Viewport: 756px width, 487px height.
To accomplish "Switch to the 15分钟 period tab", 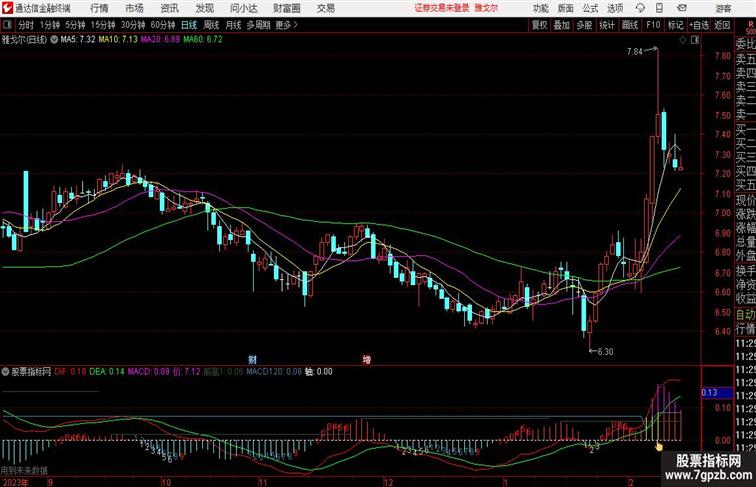I will coord(103,25).
